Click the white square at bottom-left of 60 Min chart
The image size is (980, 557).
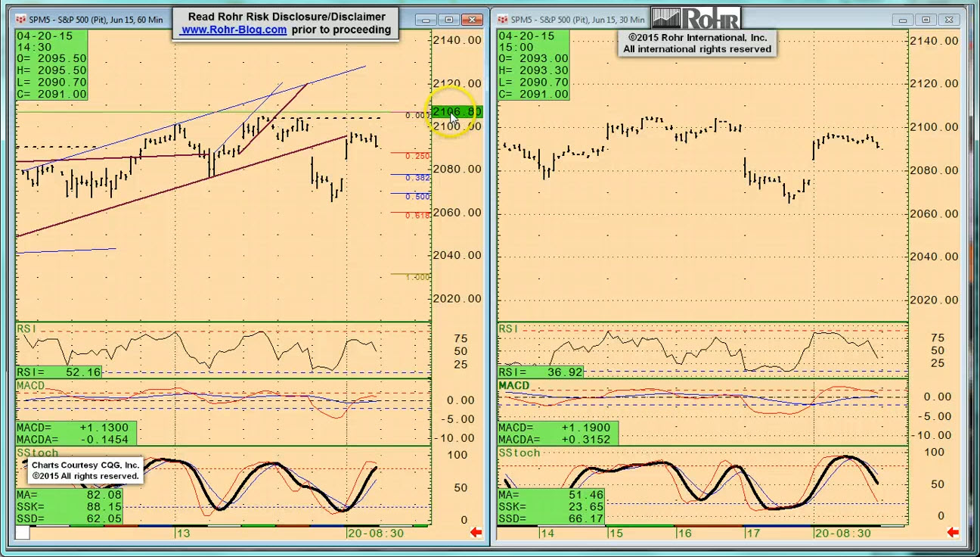(x=23, y=533)
